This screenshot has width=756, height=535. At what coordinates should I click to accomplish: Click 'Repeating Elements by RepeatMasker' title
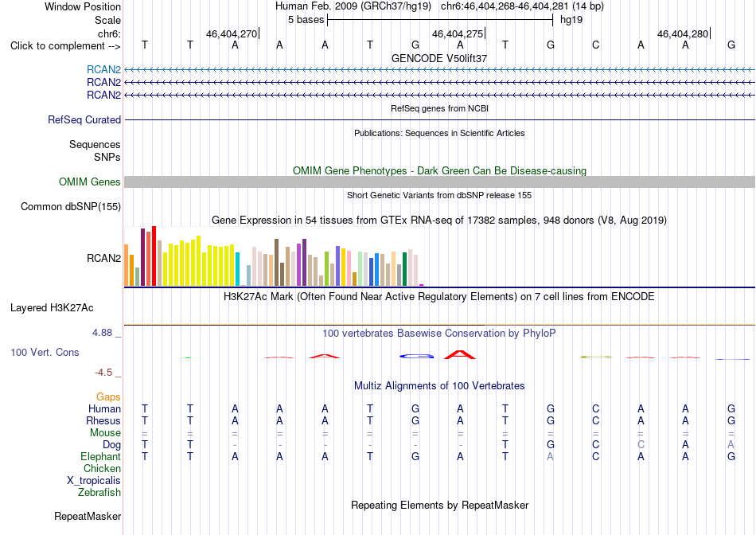click(x=439, y=505)
